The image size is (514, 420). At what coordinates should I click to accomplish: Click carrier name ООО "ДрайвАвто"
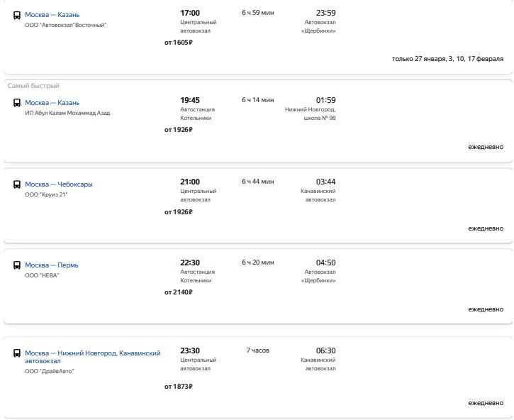(x=49, y=371)
